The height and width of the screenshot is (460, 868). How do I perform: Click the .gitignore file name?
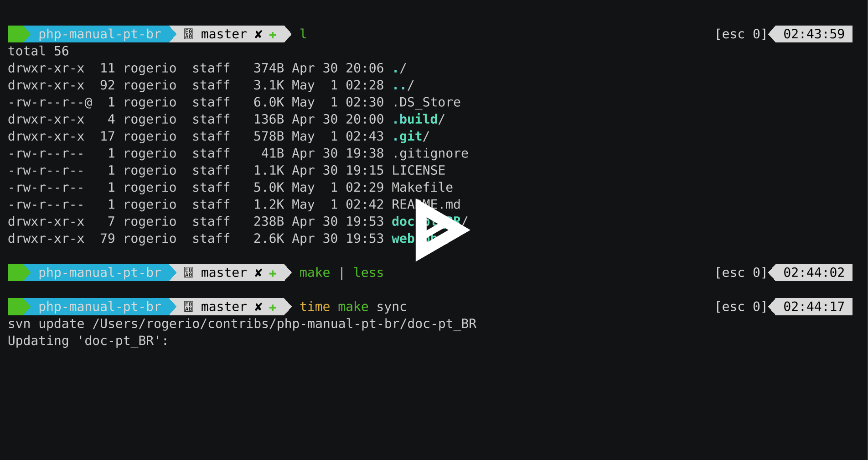pos(430,153)
